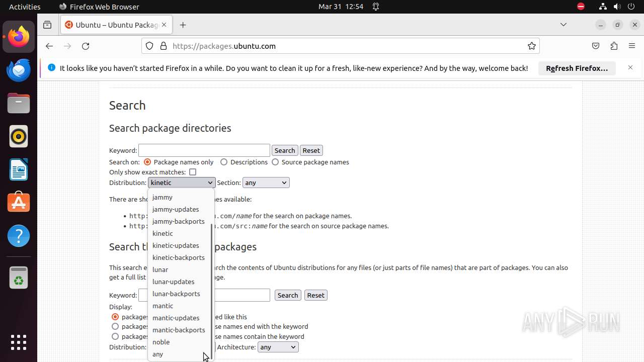Show Applications grid in the dock
The image size is (644, 362).
[19, 342]
